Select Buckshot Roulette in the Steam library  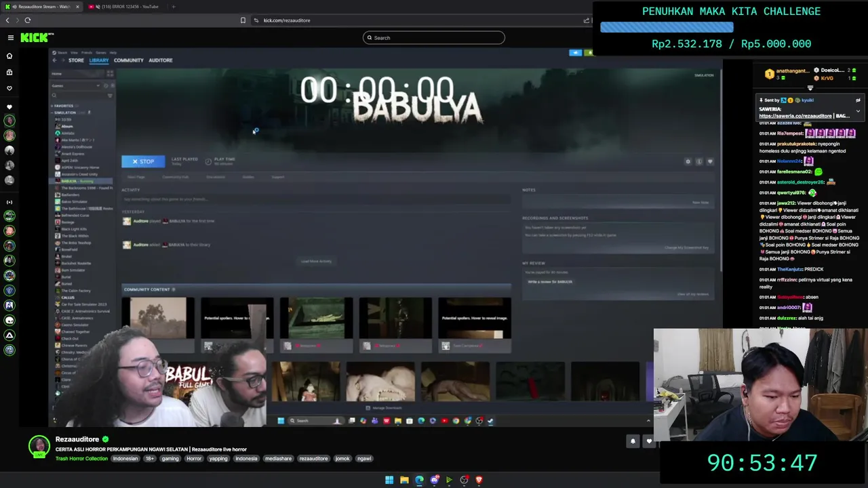[75, 263]
